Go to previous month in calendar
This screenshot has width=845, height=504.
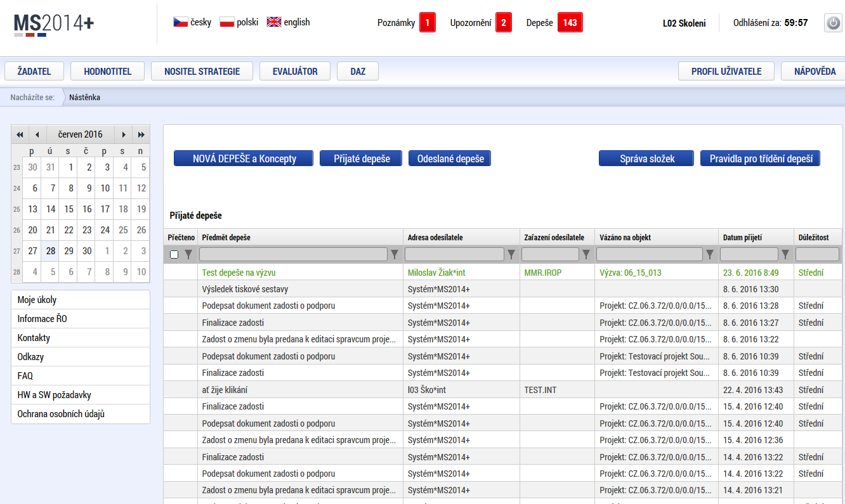click(37, 134)
